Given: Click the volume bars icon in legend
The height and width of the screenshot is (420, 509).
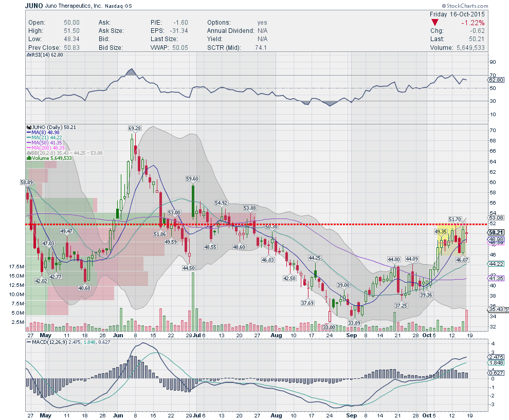Looking at the screenshot, I should (29, 158).
